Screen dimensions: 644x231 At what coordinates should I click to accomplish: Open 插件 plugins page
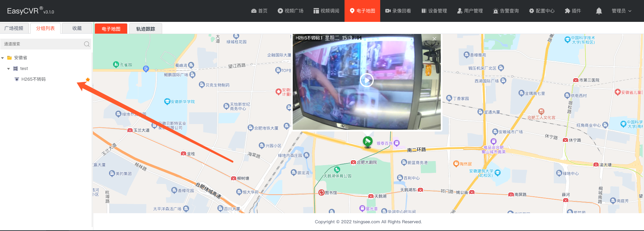(x=573, y=11)
